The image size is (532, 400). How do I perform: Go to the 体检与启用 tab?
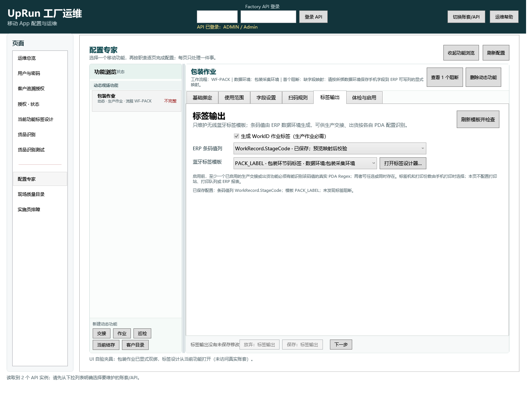coord(364,98)
